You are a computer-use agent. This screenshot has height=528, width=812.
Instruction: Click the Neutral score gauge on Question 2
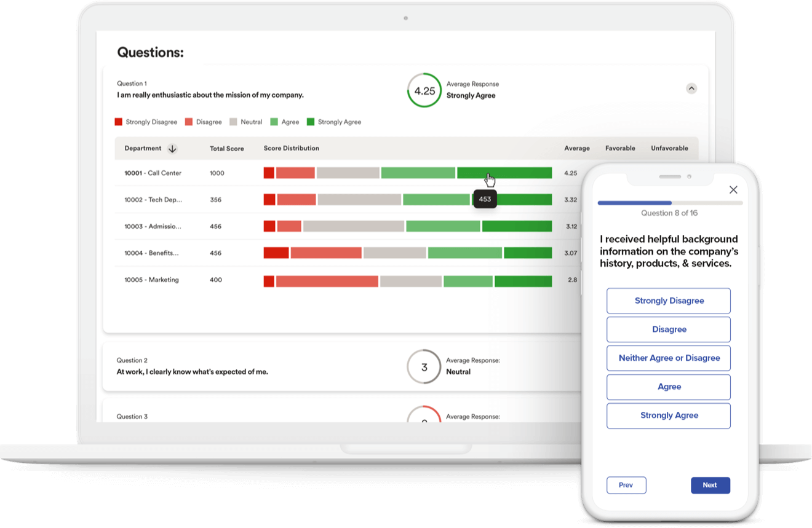pos(424,366)
